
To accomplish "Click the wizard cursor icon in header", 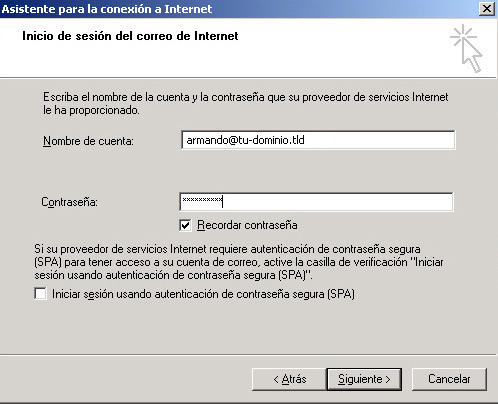I will tap(467, 48).
